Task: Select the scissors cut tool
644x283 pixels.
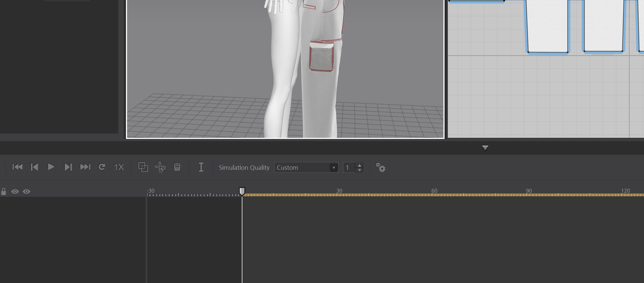Action: (x=160, y=167)
